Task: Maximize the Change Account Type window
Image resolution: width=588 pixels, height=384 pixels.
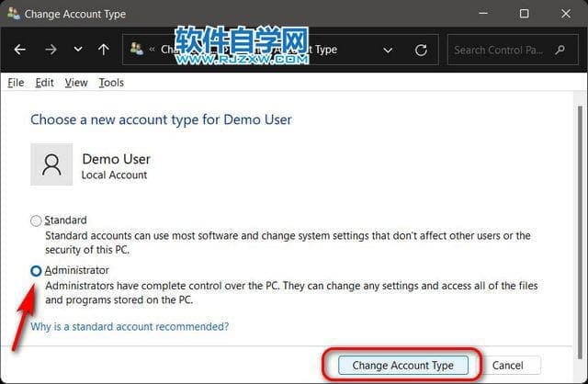Action: (x=524, y=14)
